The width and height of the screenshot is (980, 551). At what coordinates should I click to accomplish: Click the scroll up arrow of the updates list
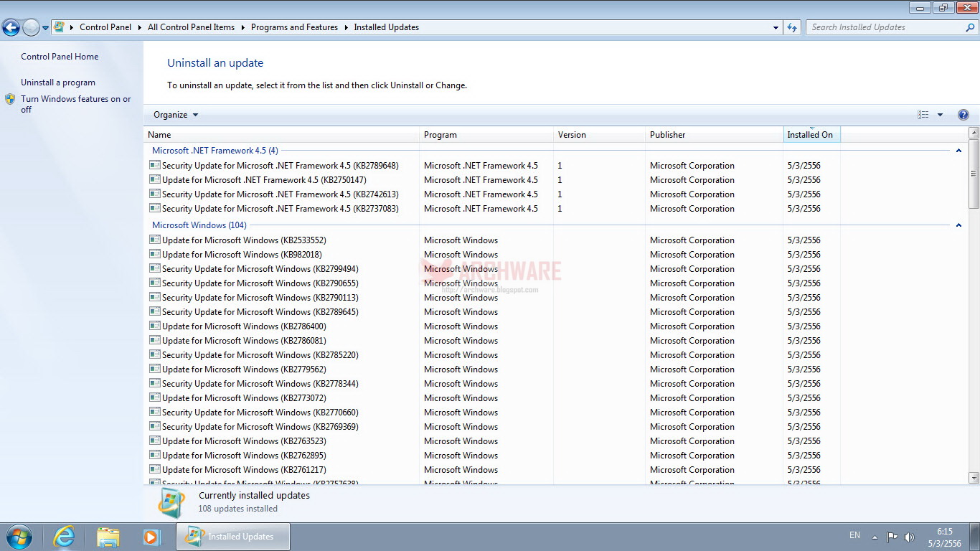pyautogui.click(x=974, y=133)
